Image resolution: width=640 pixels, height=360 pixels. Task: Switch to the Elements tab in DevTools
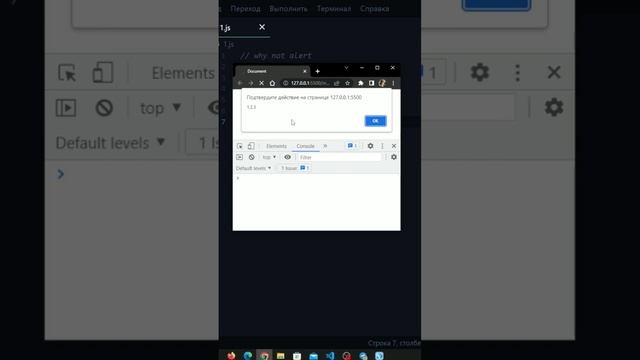point(276,146)
